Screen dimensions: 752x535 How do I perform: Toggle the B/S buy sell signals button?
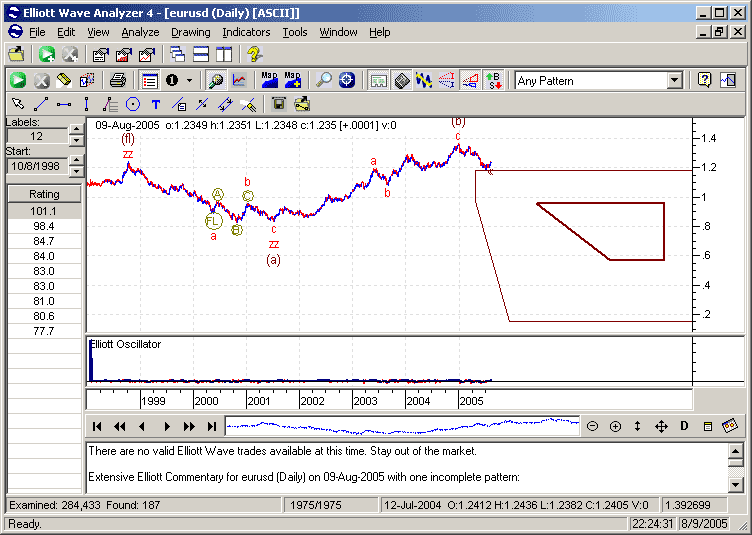[494, 80]
